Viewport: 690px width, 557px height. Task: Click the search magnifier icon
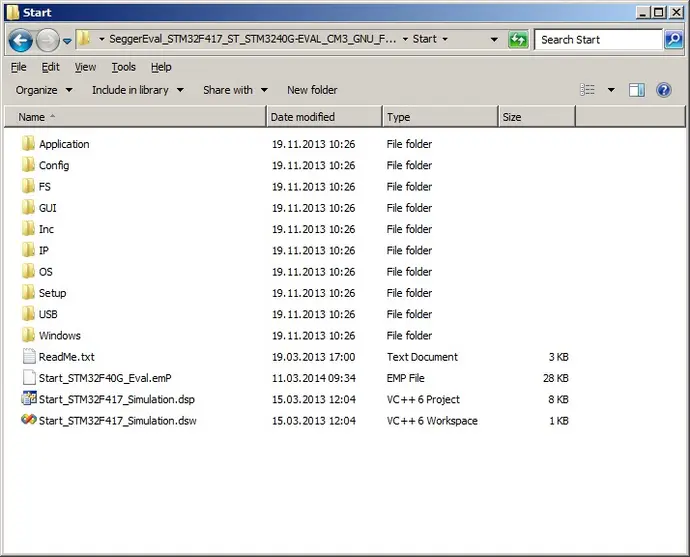click(676, 40)
